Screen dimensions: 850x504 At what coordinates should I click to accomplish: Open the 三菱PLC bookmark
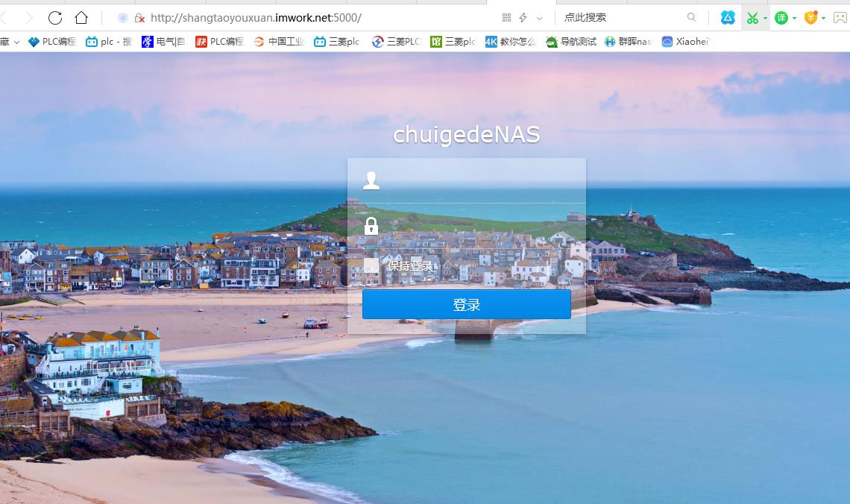396,42
